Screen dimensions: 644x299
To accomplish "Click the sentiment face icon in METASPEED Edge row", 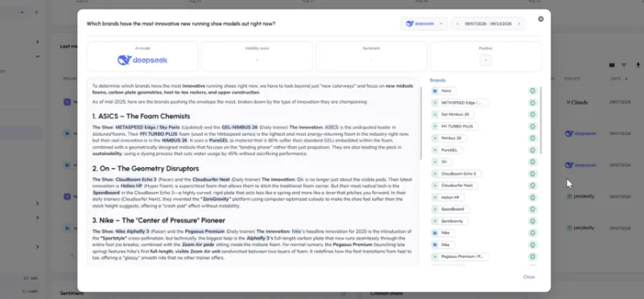I will (533, 103).
